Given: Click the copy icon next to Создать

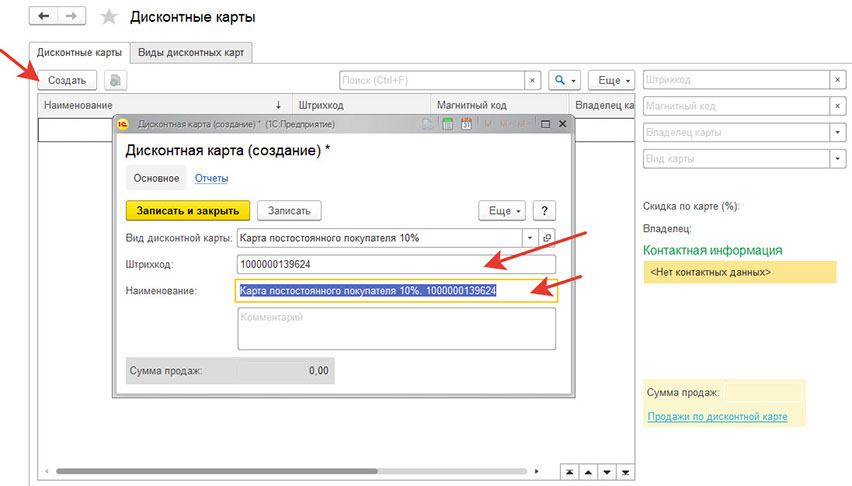Looking at the screenshot, I should point(115,80).
